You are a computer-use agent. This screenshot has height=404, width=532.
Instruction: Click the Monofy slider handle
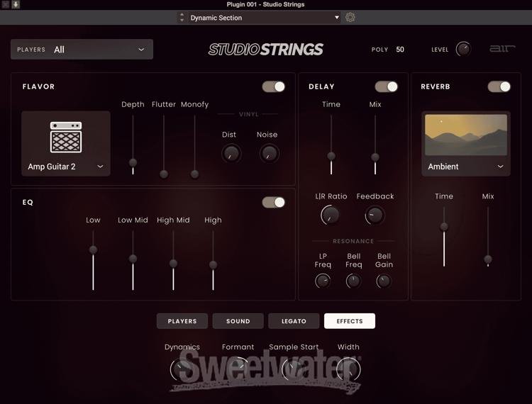point(195,174)
